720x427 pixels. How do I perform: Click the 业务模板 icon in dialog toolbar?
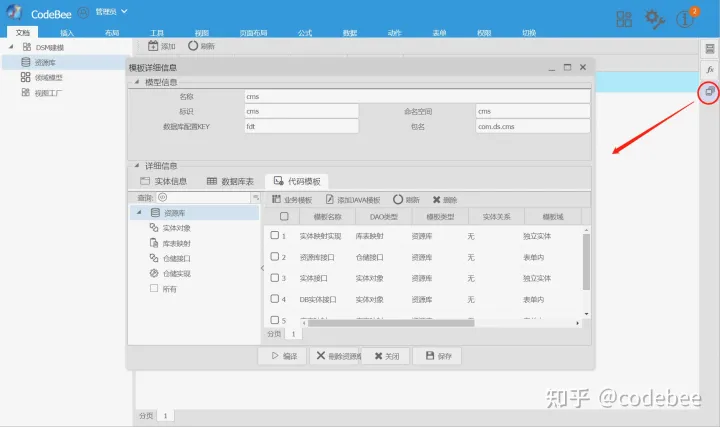pyautogui.click(x=276, y=199)
